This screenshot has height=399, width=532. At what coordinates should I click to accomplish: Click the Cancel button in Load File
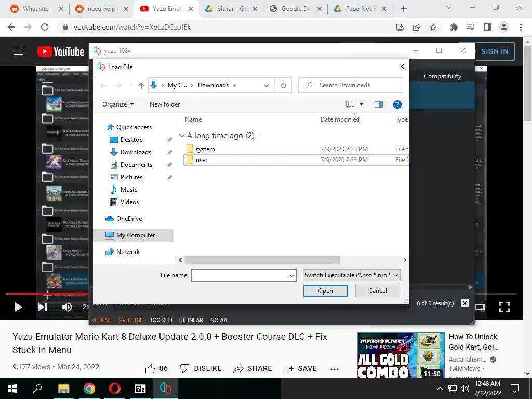(x=377, y=291)
